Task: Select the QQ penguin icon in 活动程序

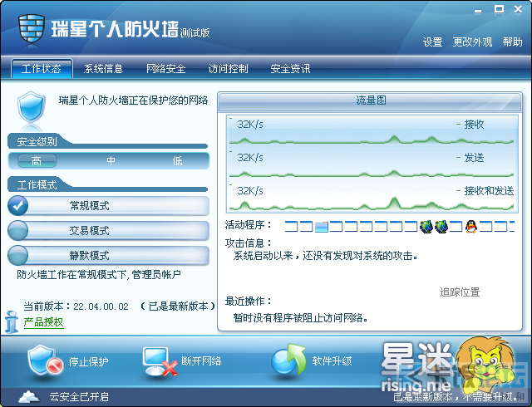Action: point(471,226)
